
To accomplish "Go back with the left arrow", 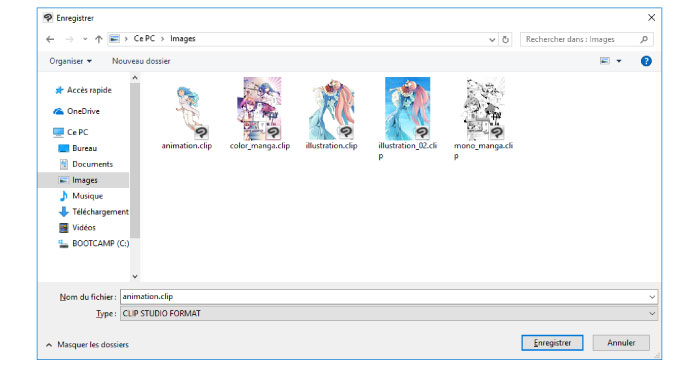I will (50, 39).
